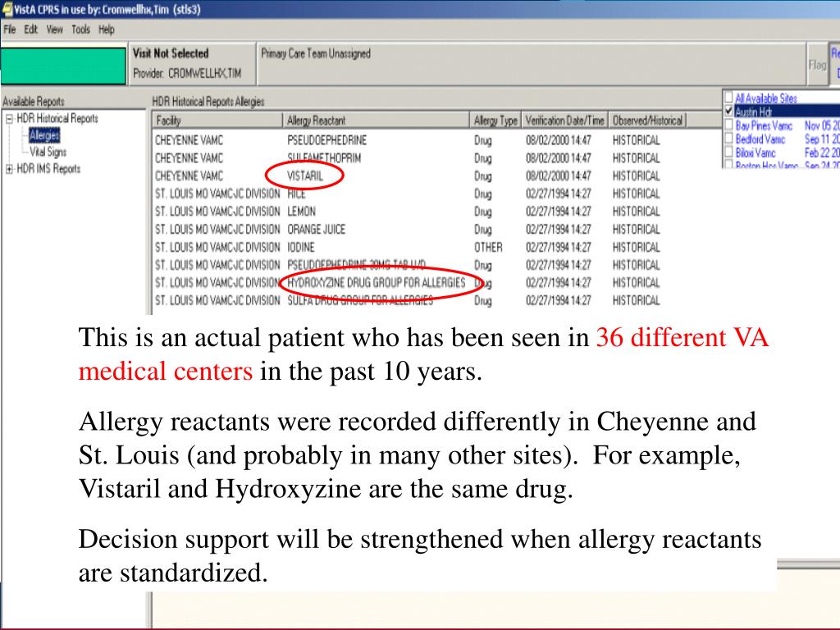840x630 pixels.
Task: Open the File menu
Action: pyautogui.click(x=10, y=30)
